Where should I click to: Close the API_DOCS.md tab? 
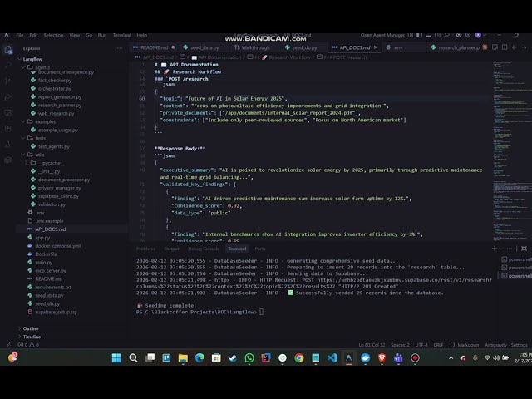click(x=376, y=47)
